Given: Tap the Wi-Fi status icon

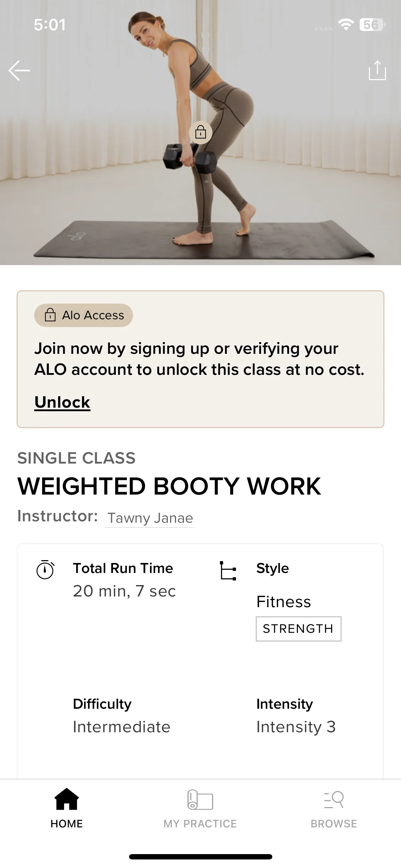Looking at the screenshot, I should click(x=346, y=25).
